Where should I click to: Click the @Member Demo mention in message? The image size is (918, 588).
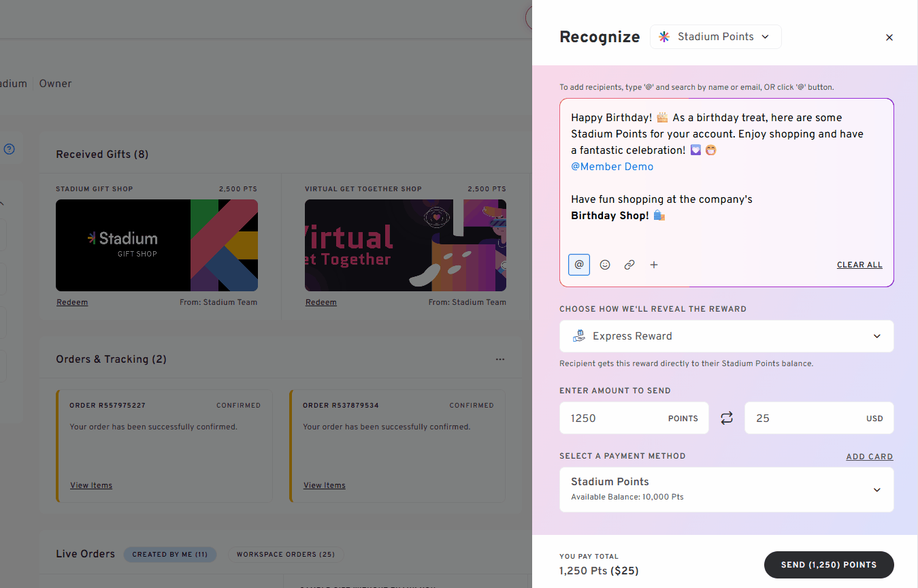point(612,167)
